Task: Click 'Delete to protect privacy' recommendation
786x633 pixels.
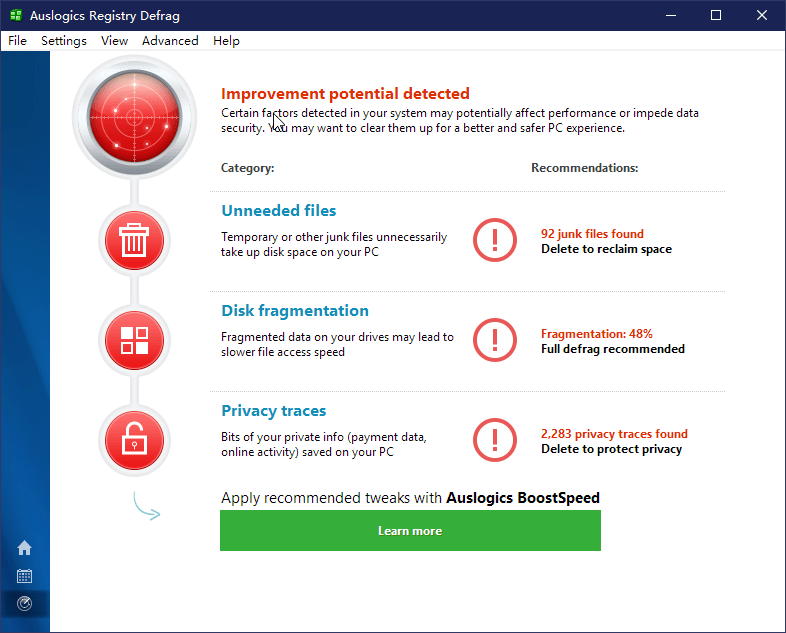Action: coord(611,449)
